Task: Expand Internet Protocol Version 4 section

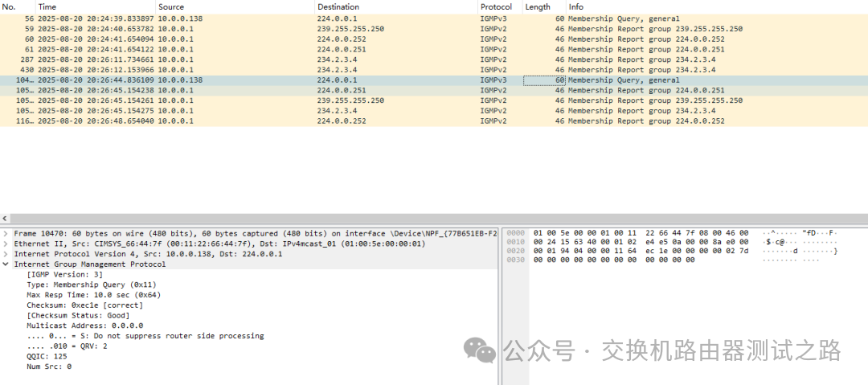Action: pos(6,254)
